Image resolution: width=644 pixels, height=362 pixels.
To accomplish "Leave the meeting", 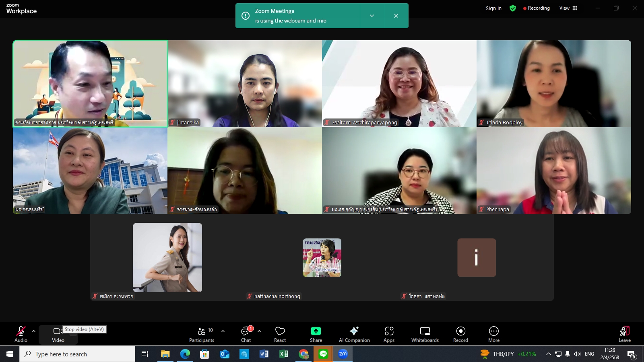I will click(x=624, y=334).
